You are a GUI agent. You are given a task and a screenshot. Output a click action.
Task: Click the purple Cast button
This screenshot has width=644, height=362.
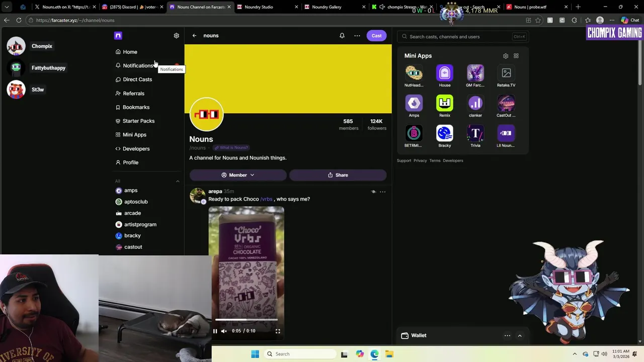click(376, 36)
